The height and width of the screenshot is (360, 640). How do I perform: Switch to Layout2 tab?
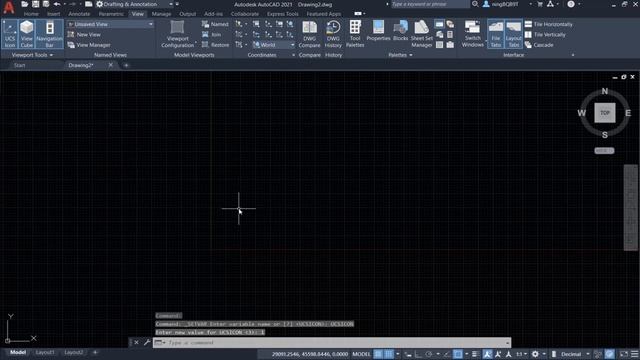coord(74,352)
